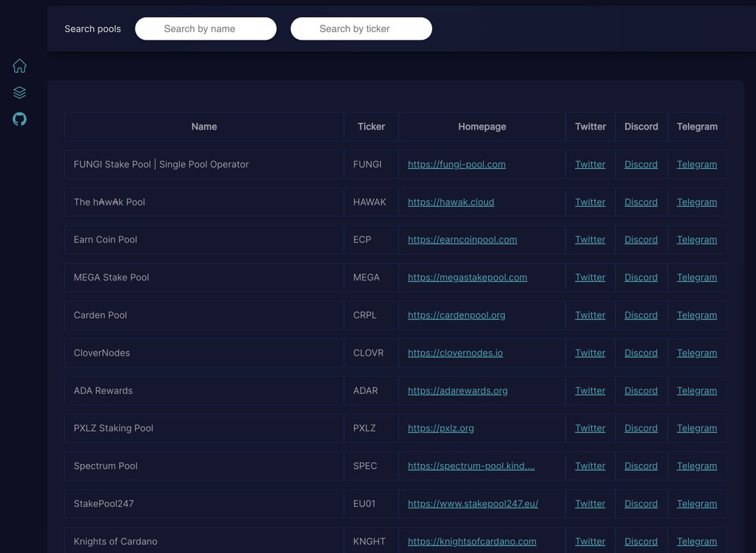Open https://fungi-pool.com homepage link

click(x=457, y=165)
